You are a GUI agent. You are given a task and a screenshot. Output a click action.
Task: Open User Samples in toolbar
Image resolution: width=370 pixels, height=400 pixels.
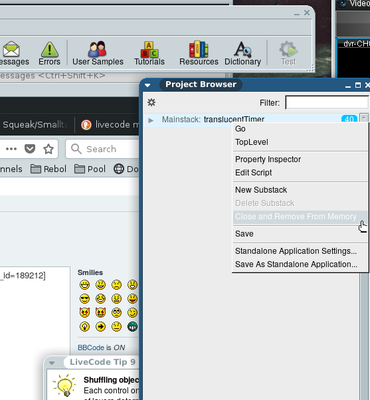tap(98, 53)
